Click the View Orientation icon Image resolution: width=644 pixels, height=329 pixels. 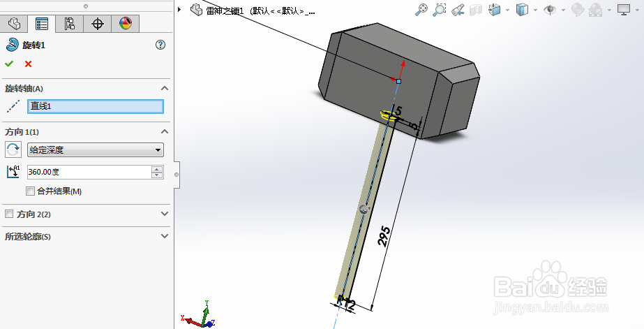point(495,10)
